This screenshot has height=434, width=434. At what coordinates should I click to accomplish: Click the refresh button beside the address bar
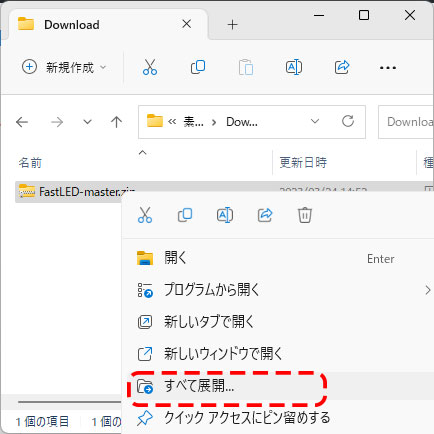click(348, 121)
